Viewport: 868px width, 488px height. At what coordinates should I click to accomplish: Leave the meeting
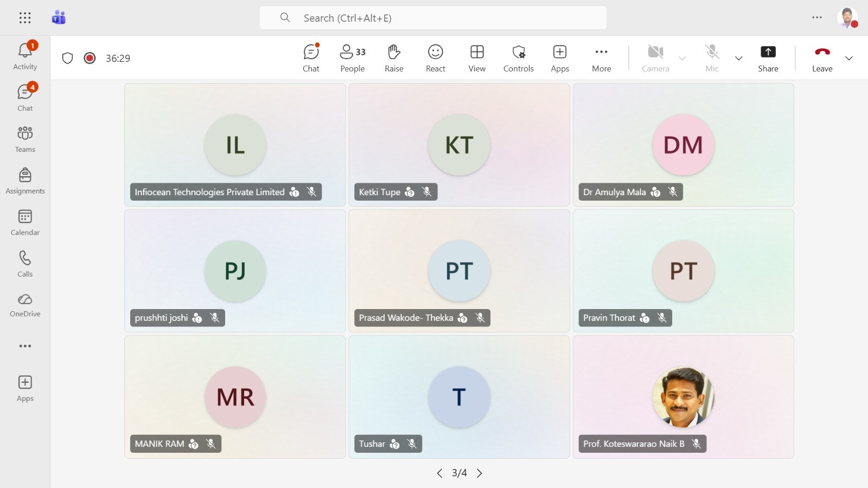pyautogui.click(x=822, y=57)
